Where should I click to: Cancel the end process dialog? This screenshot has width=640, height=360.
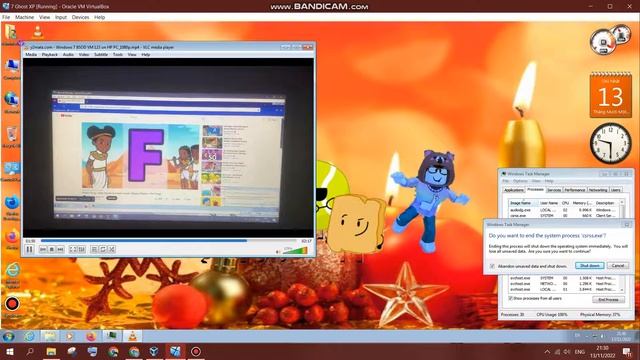(x=618, y=266)
